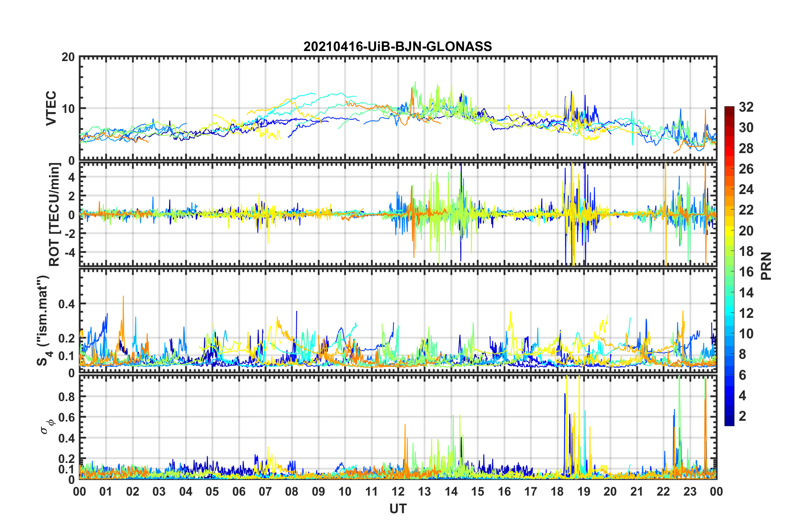Click UT axis tick label 09

click(x=318, y=491)
